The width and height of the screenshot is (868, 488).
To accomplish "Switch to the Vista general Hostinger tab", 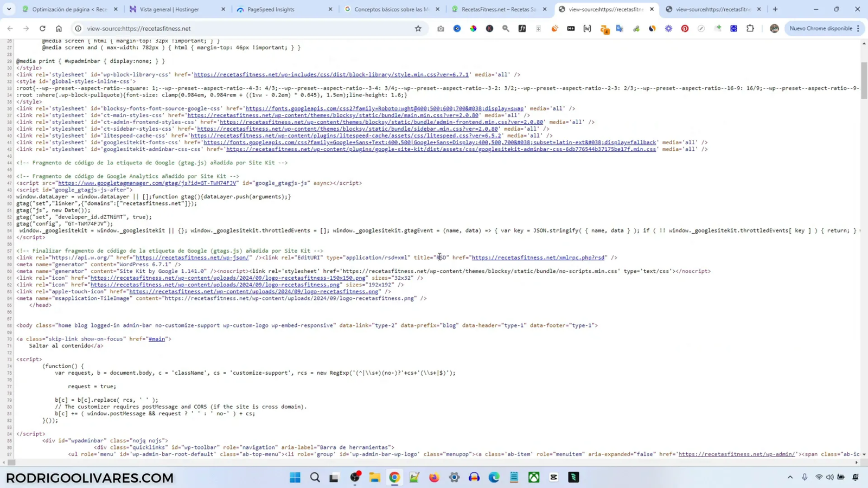I will (x=171, y=9).
